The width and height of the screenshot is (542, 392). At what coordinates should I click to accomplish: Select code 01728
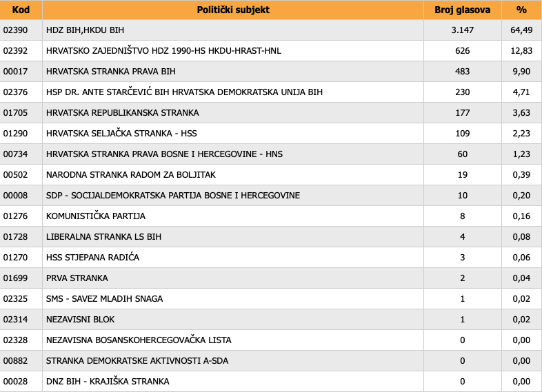pyautogui.click(x=15, y=237)
